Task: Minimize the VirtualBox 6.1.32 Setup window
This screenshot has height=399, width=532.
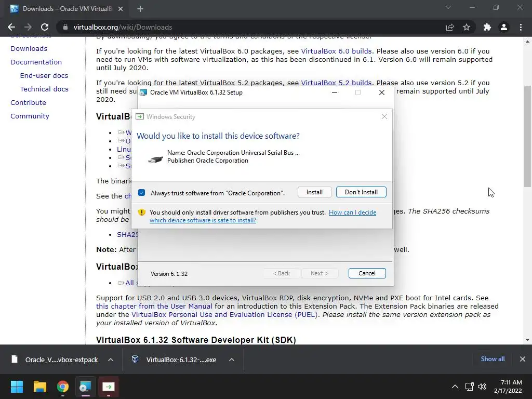Action: 335,92
